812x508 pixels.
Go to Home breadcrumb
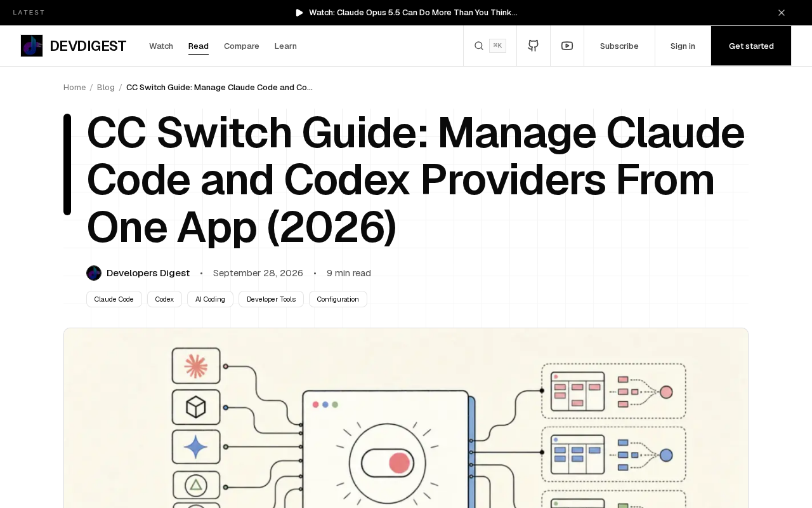coord(74,87)
